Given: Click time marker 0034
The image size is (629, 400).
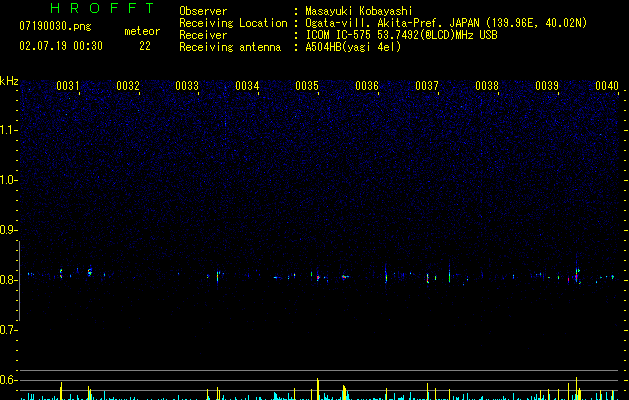Looking at the screenshot, I should coord(247,85).
